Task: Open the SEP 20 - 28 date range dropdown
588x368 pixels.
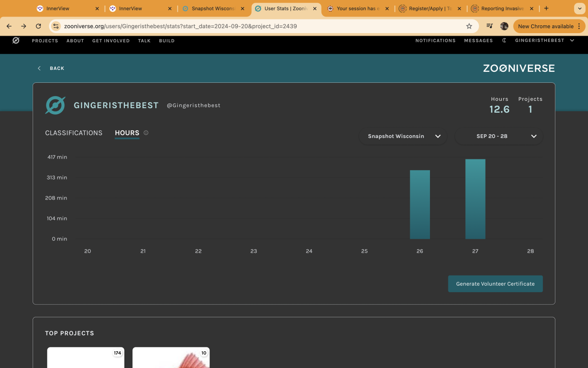Action: coord(499,136)
